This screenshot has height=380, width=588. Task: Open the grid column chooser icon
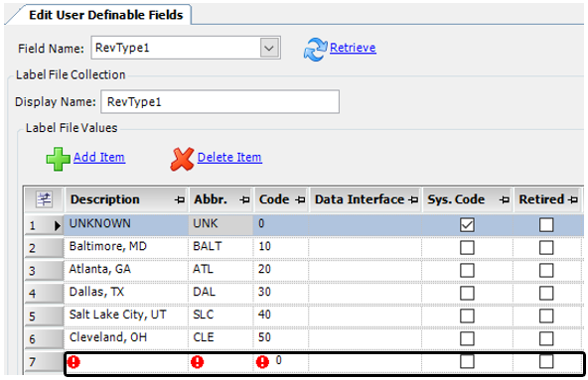pos(45,199)
